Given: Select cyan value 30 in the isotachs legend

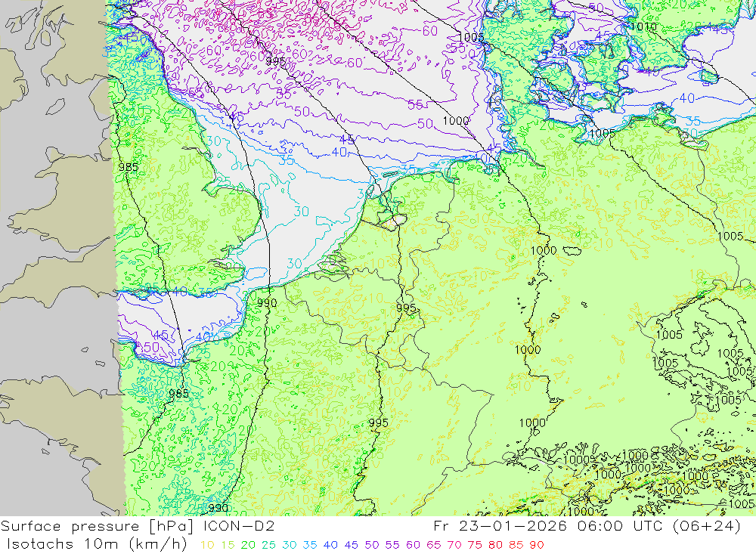Looking at the screenshot, I should pos(290,546).
